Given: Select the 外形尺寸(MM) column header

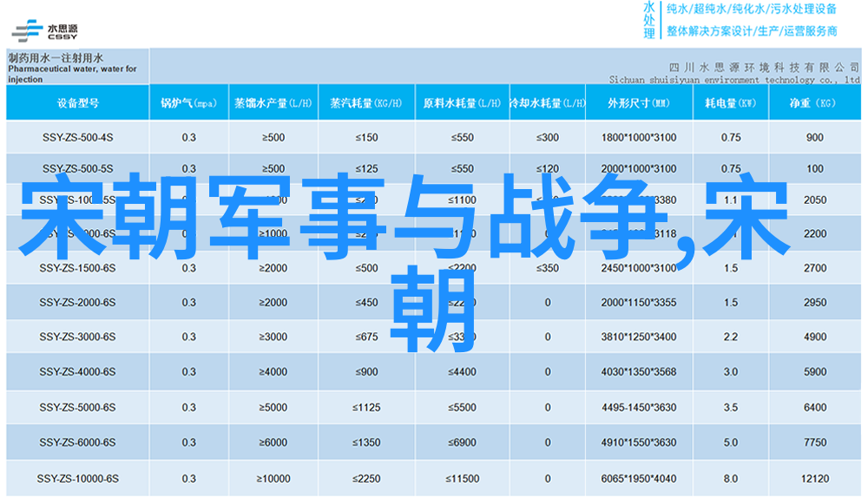Looking at the screenshot, I should point(639,103).
